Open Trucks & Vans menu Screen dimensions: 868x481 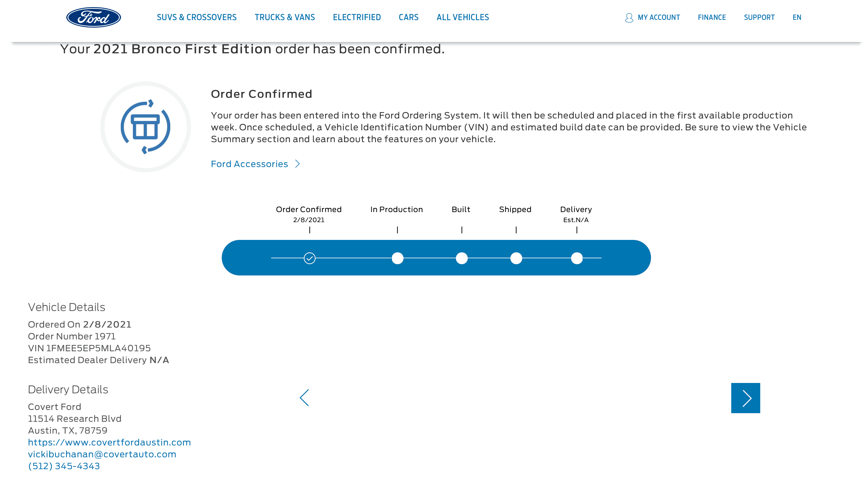[x=285, y=17]
